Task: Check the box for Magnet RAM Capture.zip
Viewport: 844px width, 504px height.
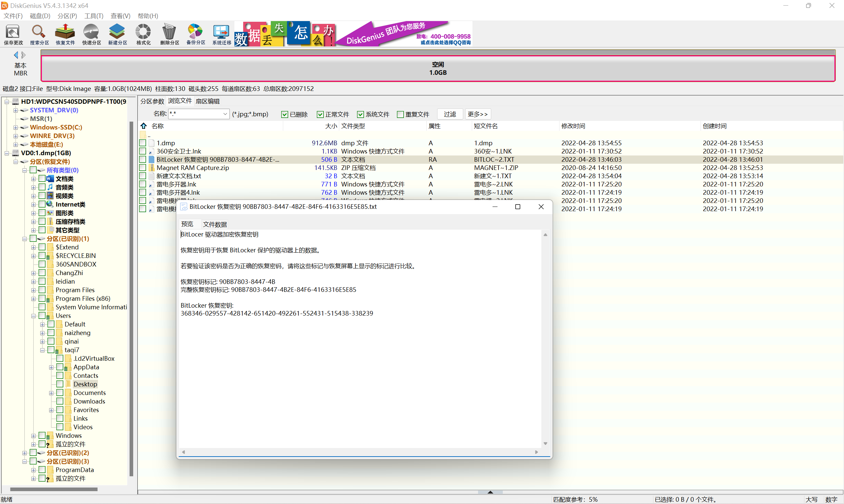Action: 143,168
